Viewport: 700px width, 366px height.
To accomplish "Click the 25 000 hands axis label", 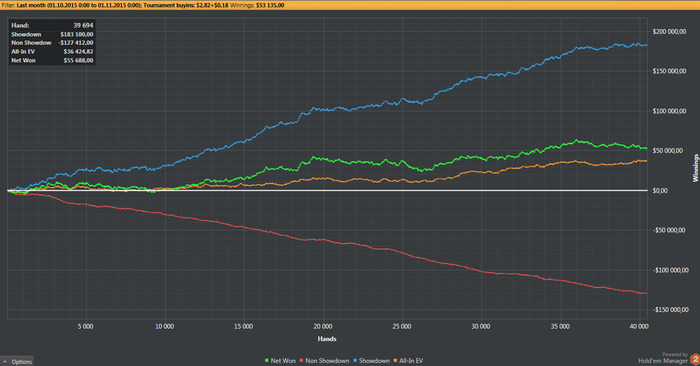I will (x=402, y=327).
